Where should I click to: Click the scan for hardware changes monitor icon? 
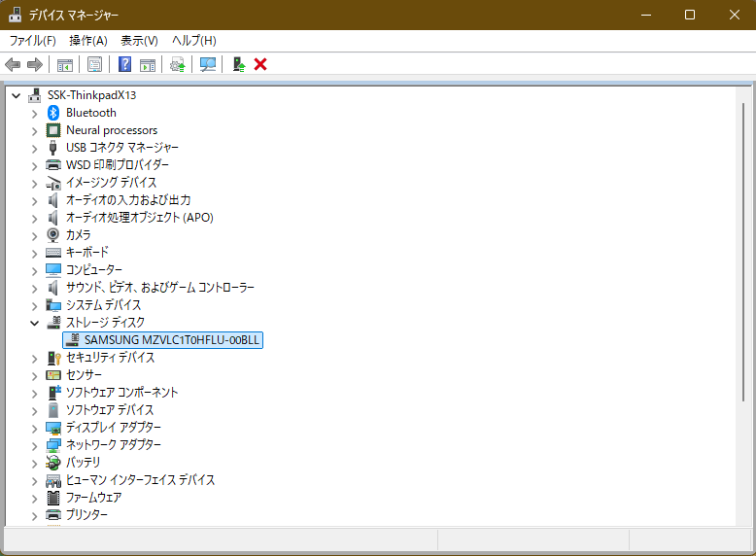[207, 64]
